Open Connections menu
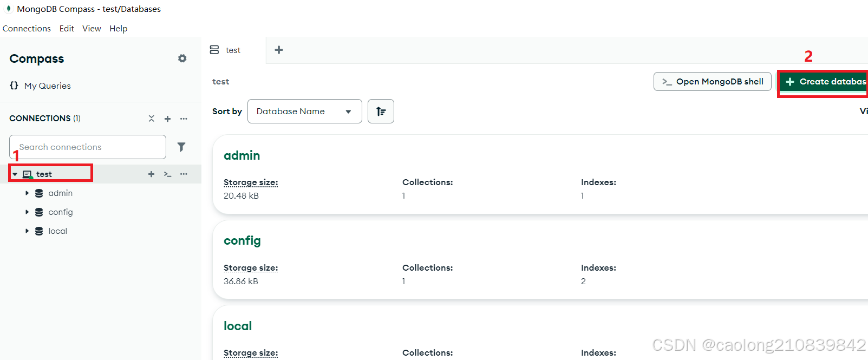This screenshot has width=868, height=360. click(27, 28)
